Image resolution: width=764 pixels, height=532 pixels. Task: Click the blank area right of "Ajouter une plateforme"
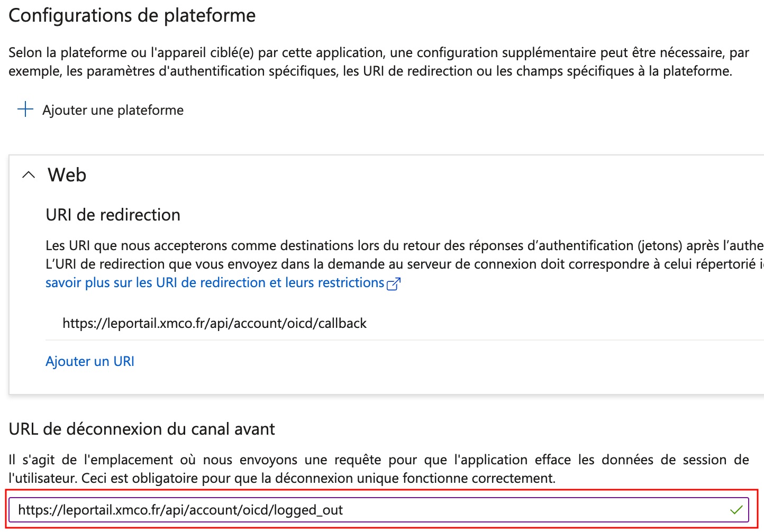[x=423, y=110]
